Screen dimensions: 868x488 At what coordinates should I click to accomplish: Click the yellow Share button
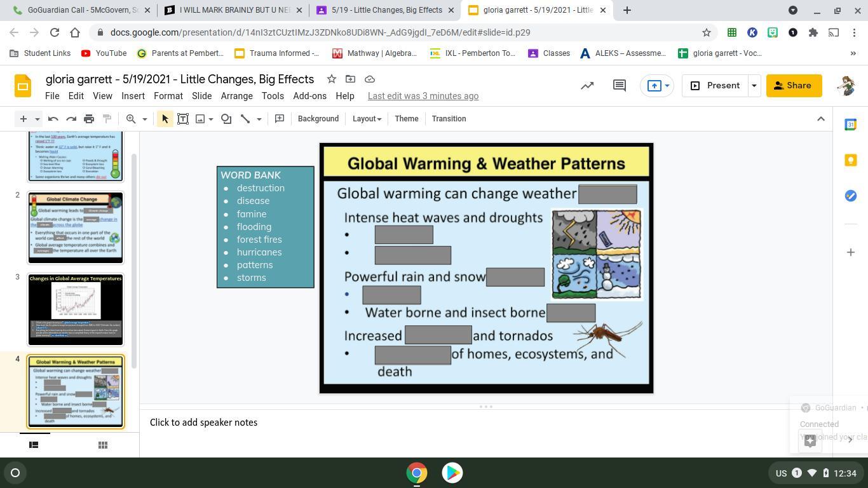[x=793, y=86]
